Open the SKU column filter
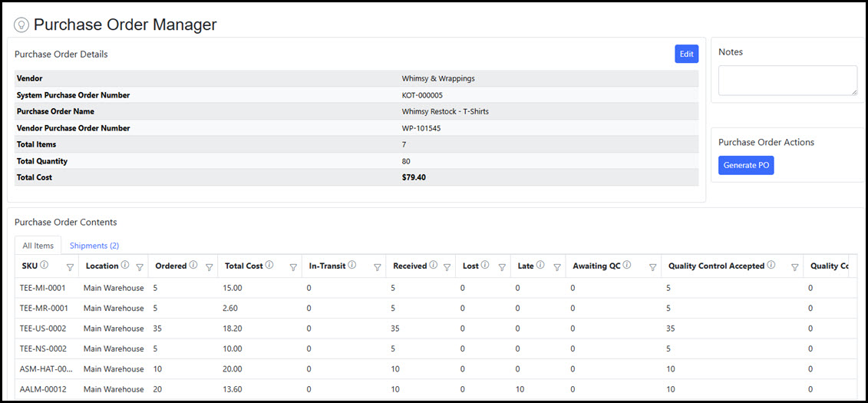This screenshot has height=403, width=868. click(70, 267)
